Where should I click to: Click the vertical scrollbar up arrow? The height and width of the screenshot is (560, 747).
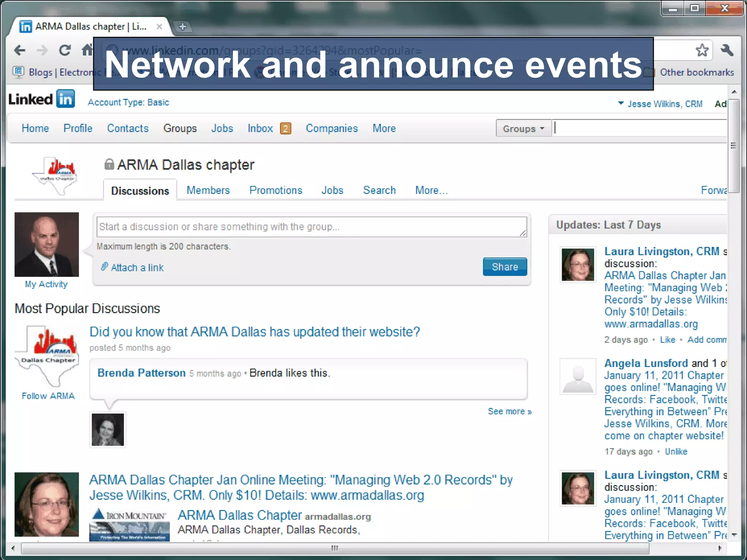coord(735,92)
